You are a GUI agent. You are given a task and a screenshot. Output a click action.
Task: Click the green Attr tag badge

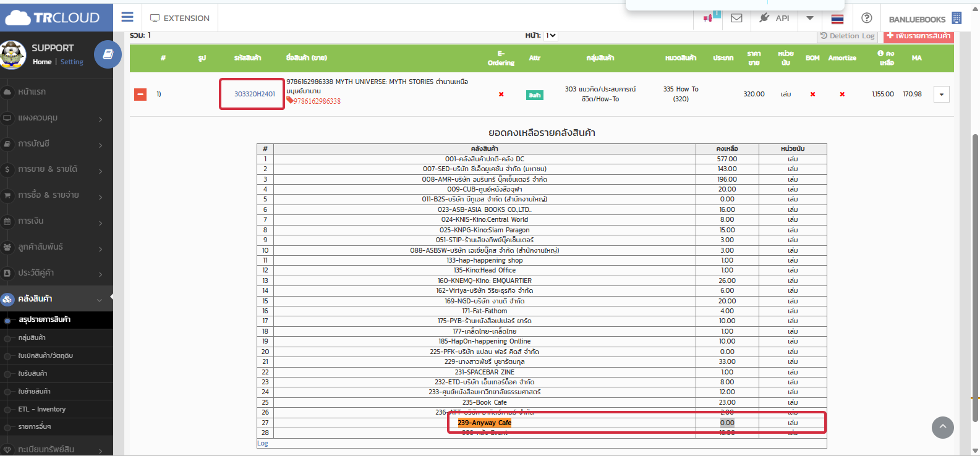[534, 95]
